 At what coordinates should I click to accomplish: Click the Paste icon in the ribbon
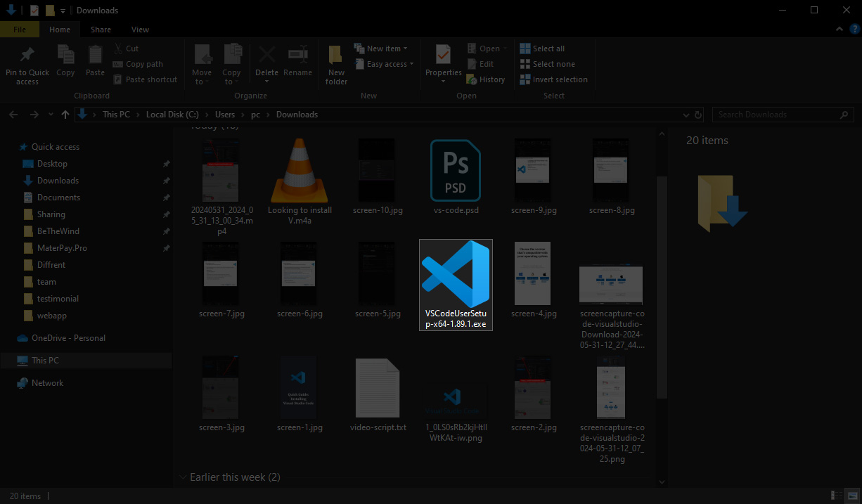95,55
